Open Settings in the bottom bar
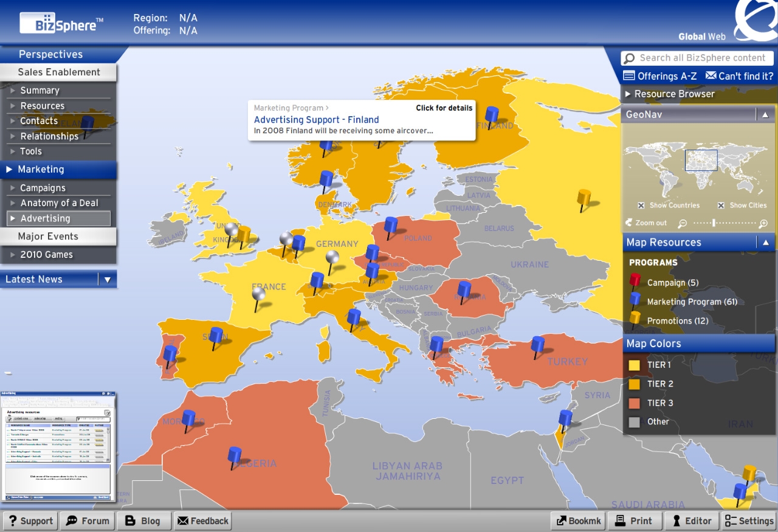This screenshot has width=778, height=532. (749, 521)
